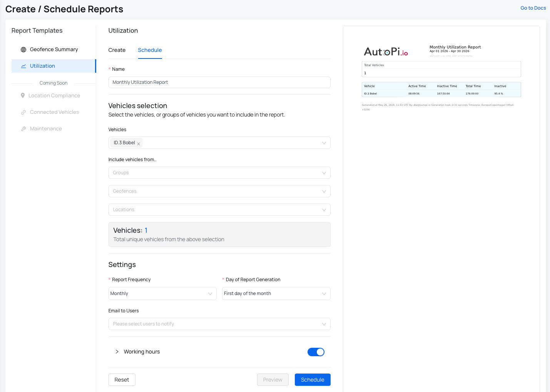The image size is (550, 392).
Task: Select Utilization report template
Action: [x=53, y=66]
